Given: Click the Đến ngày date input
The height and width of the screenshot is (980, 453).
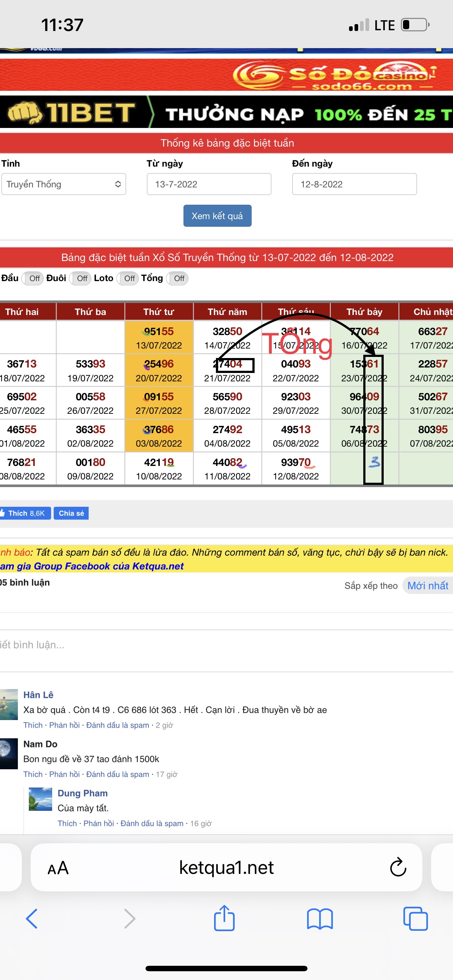Looking at the screenshot, I should click(x=354, y=184).
